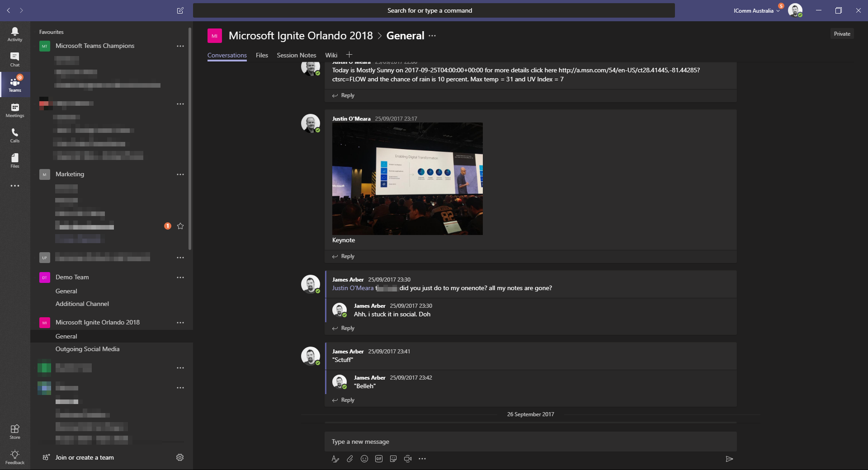
Task: Open the sticker picker
Action: [x=393, y=459]
